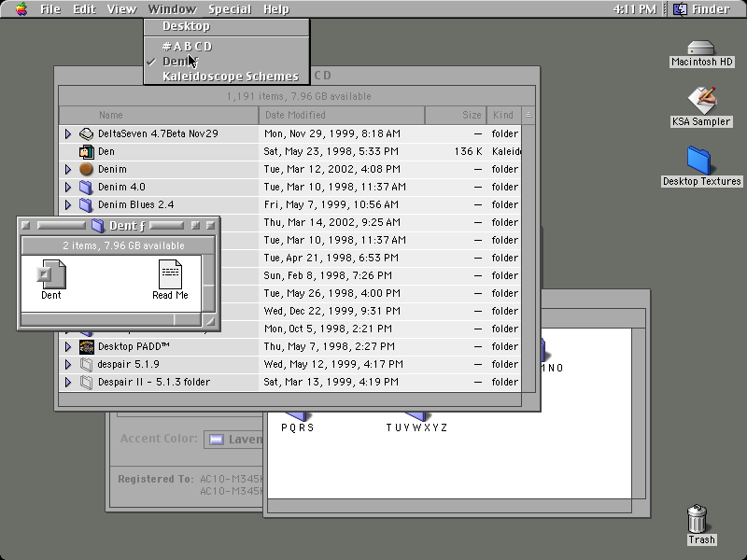Click the Den file name in the list
Viewport: 747px width, 560px height.
point(106,151)
